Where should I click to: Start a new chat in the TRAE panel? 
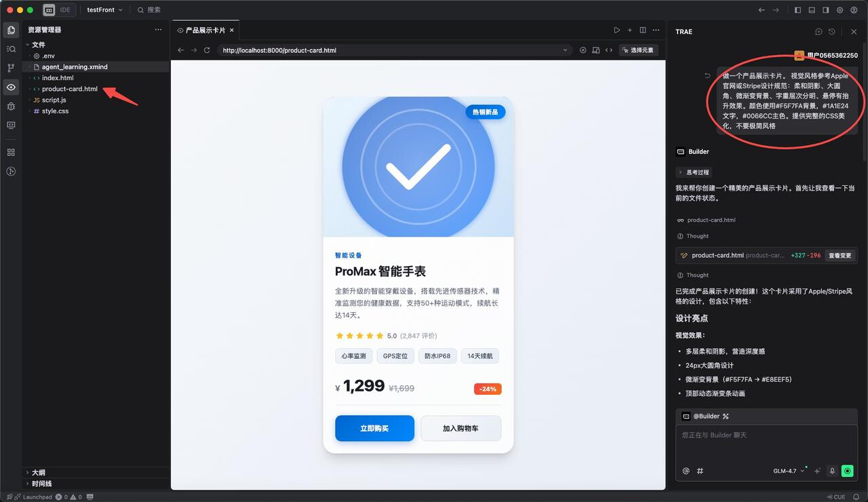818,32
